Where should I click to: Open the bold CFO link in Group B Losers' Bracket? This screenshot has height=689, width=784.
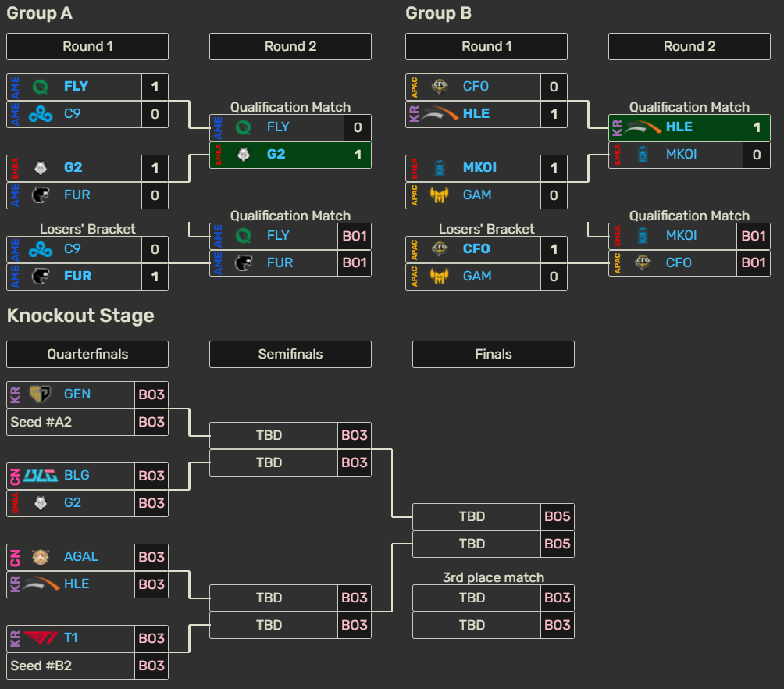point(476,249)
